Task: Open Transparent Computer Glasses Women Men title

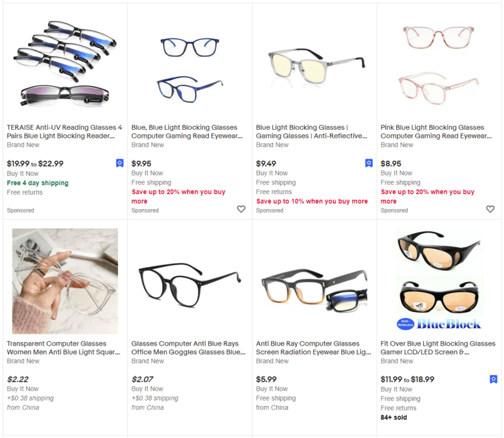Action: (63, 348)
